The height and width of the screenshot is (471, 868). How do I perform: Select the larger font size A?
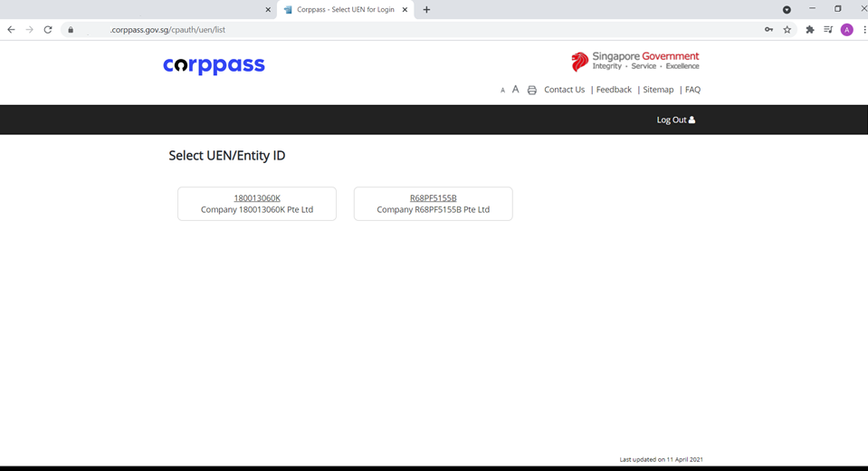coord(515,89)
